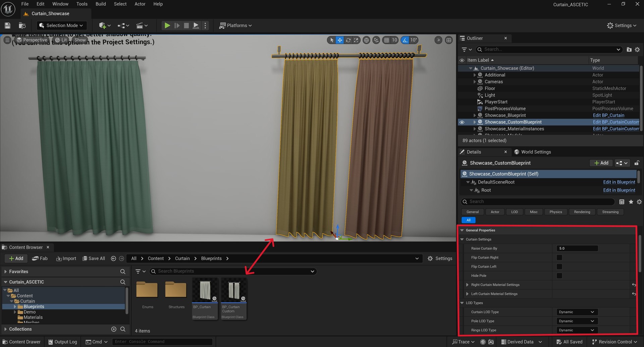Reset Right Curtain Material Settings to default
This screenshot has width=644, height=347.
click(x=634, y=285)
